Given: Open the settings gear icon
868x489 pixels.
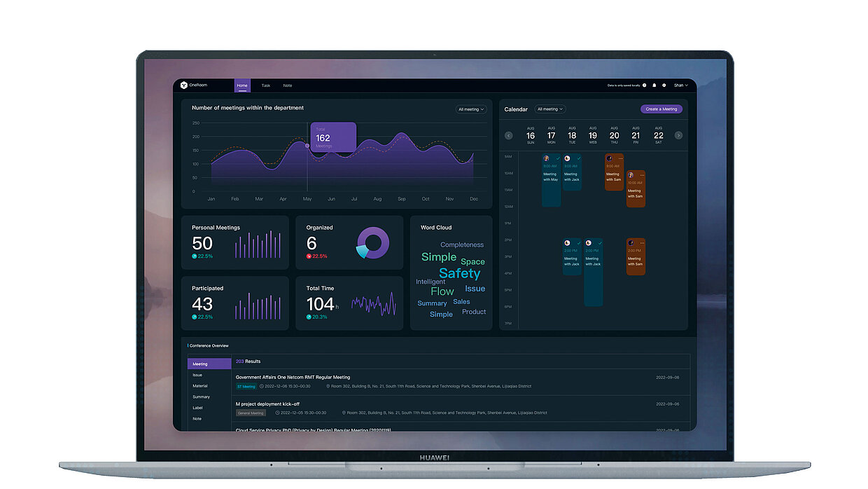Looking at the screenshot, I should [664, 85].
